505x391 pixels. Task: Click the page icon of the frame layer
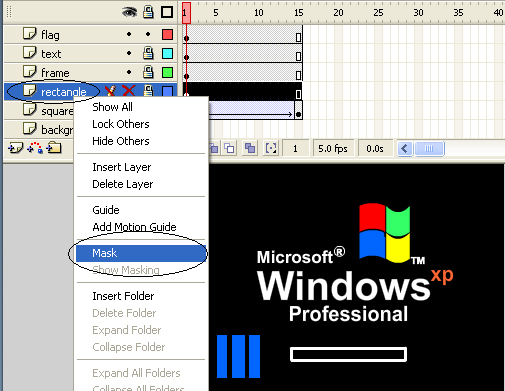(x=29, y=72)
